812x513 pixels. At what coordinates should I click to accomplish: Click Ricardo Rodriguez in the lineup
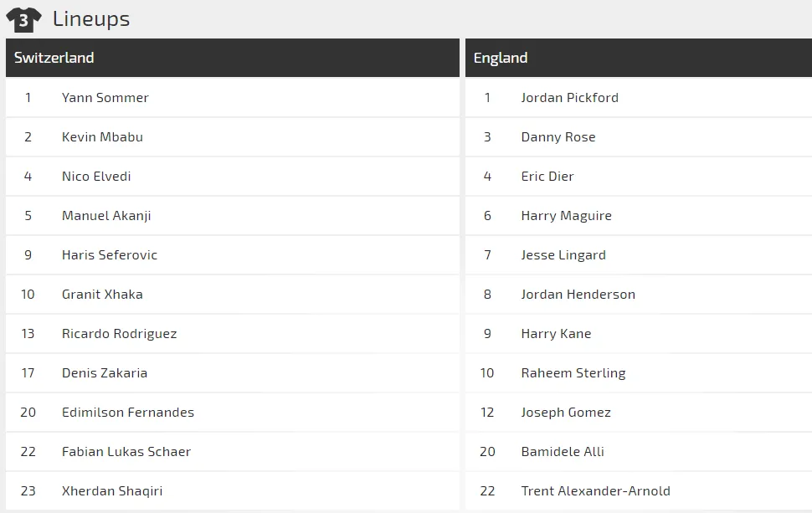pyautogui.click(x=119, y=334)
